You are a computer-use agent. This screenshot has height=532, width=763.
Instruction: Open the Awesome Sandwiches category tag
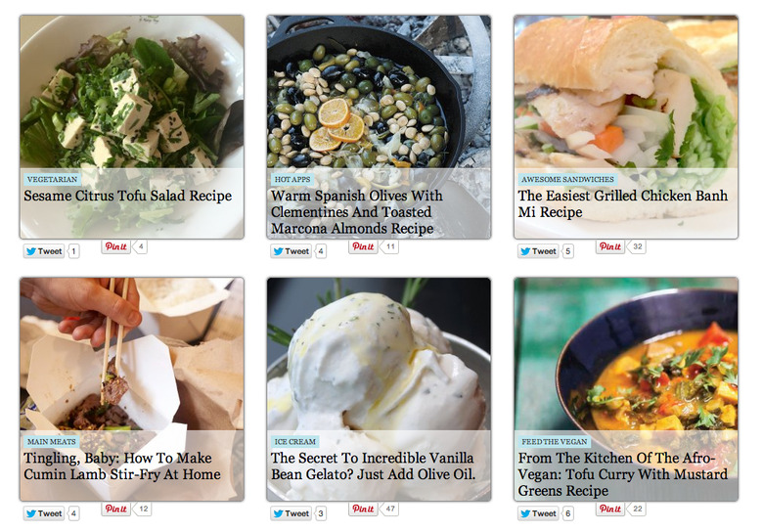point(567,179)
